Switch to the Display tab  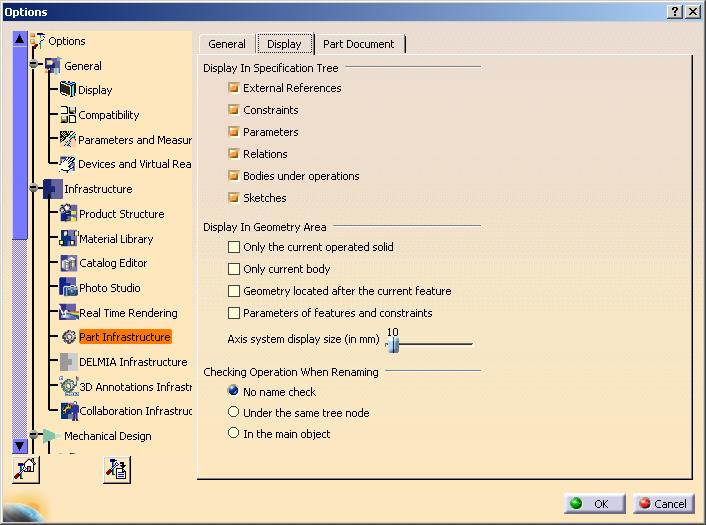[284, 44]
